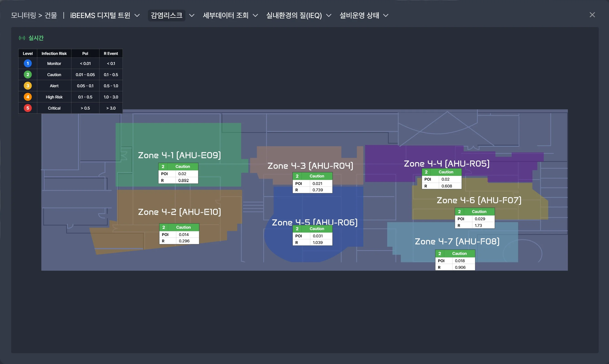The image size is (609, 364).
Task: Click the Infection Risk column header
Action: pos(54,54)
